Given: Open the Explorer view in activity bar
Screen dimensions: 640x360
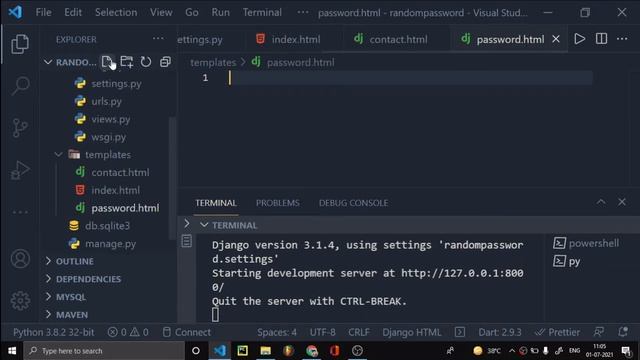Looking at the screenshot, I should (20, 44).
